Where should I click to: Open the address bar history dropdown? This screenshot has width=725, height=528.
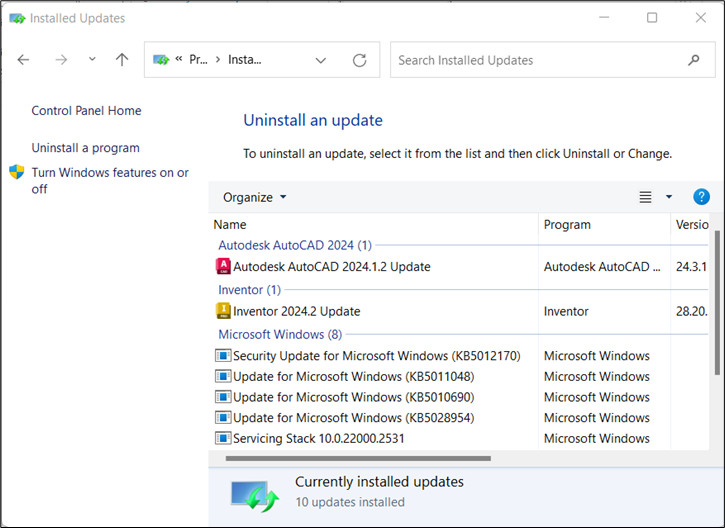pos(321,60)
